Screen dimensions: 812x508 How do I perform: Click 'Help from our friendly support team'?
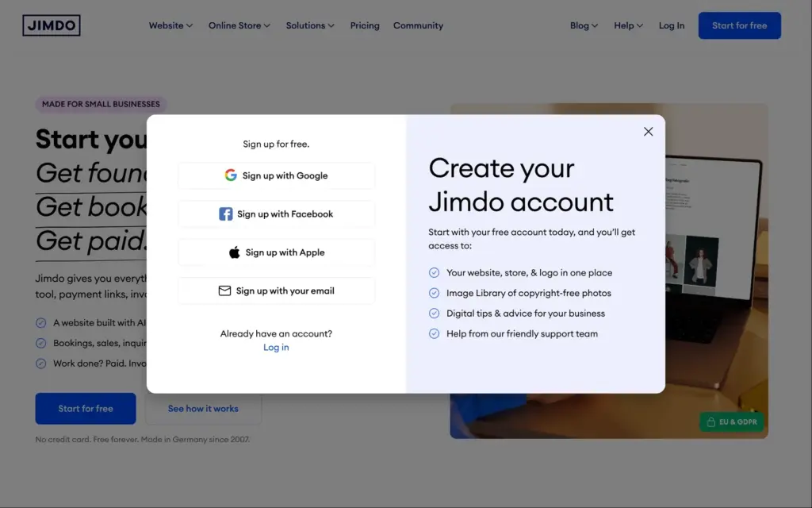pos(522,334)
